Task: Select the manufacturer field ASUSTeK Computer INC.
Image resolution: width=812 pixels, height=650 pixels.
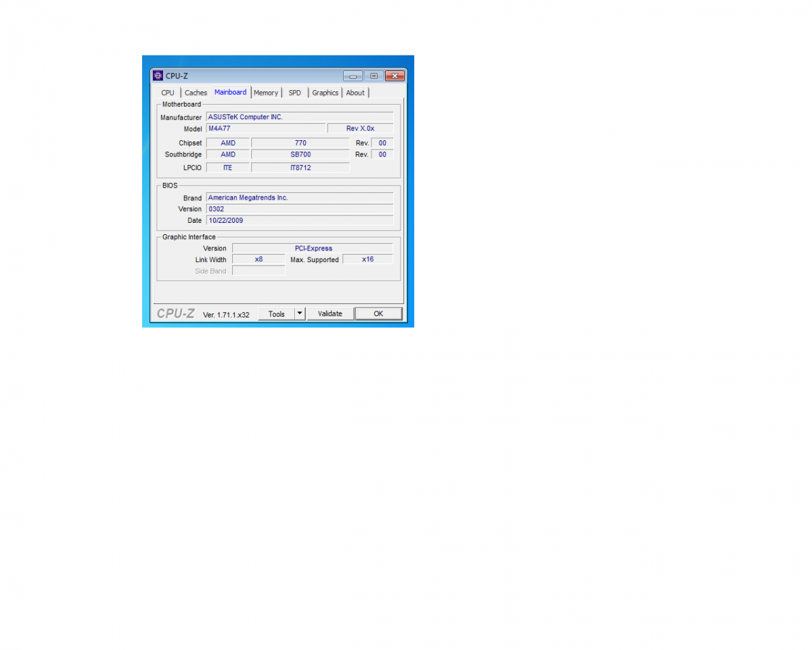Action: pos(299,117)
